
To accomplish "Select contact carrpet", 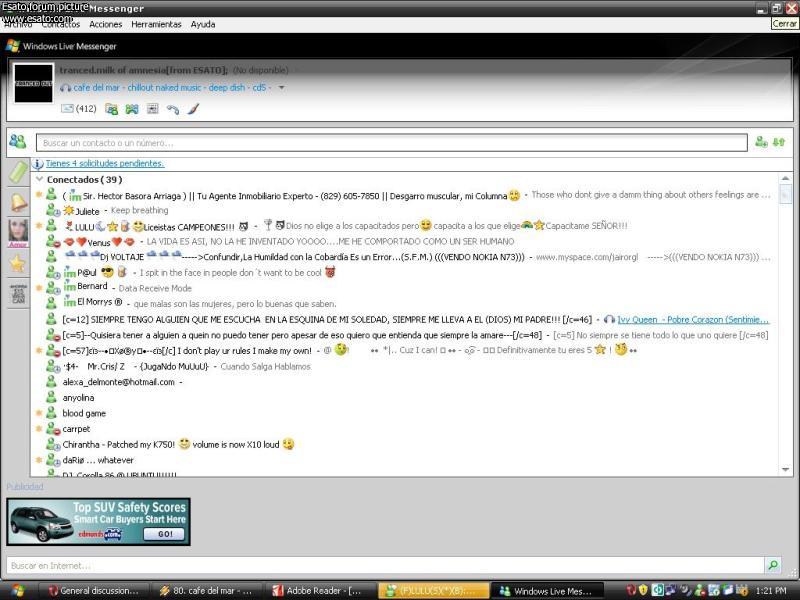I will (403, 429).
